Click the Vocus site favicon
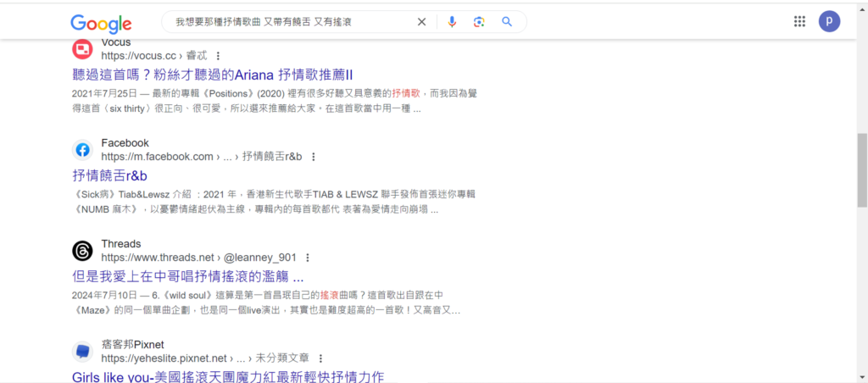The height and width of the screenshot is (383, 868). [x=82, y=49]
